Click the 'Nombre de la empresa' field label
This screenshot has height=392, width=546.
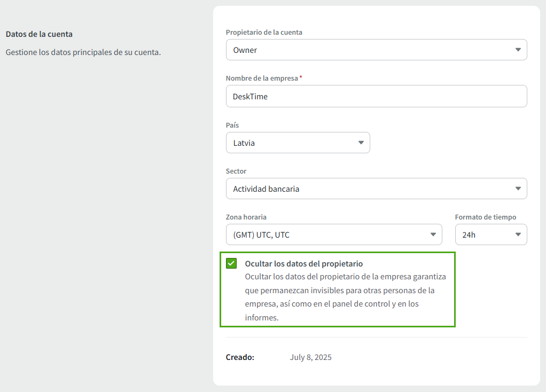coord(262,78)
